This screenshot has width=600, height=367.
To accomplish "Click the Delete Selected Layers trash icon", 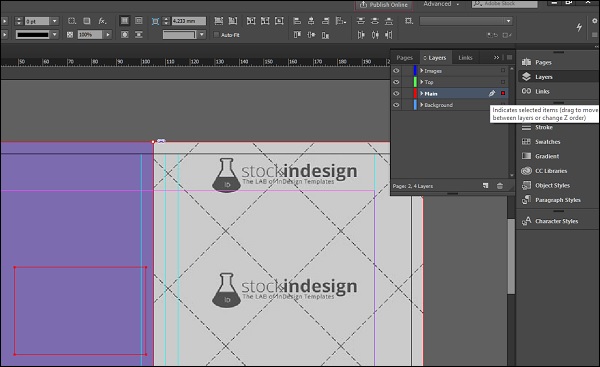I will point(500,186).
